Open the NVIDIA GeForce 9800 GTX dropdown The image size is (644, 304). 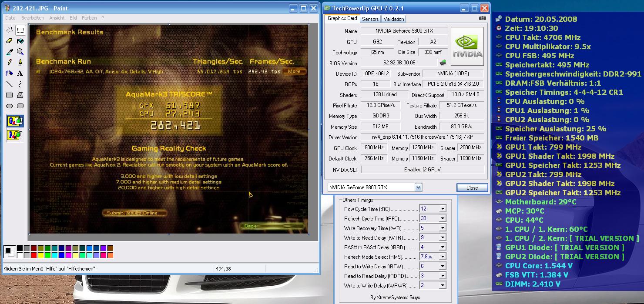click(x=375, y=187)
